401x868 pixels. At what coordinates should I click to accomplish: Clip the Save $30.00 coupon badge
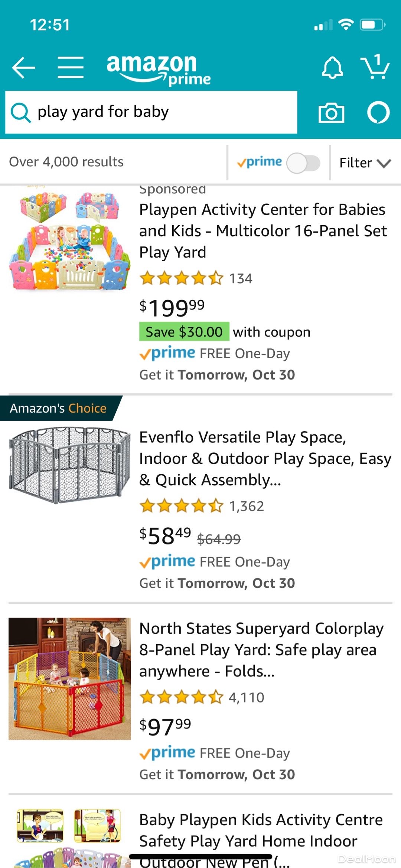coord(184,332)
